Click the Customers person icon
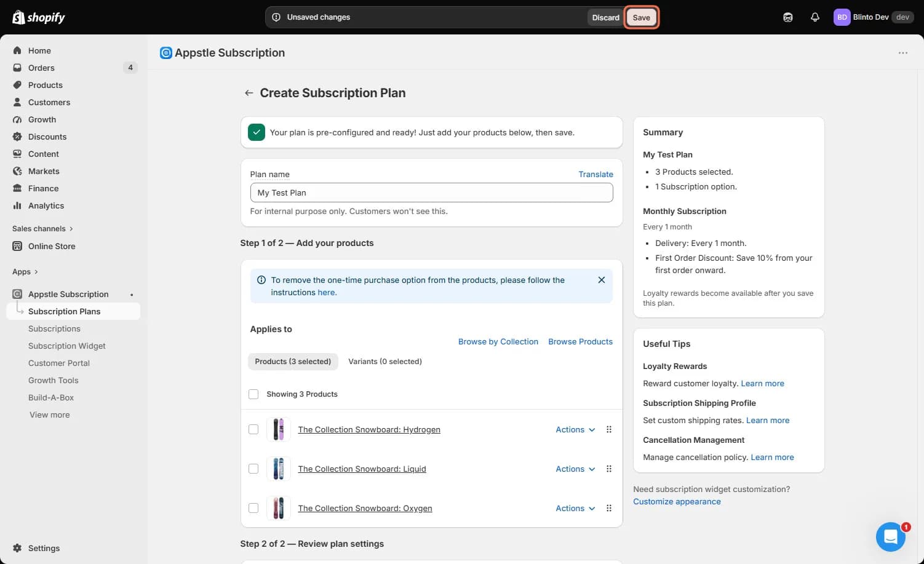Screen dimensions: 924x564 tap(17, 102)
